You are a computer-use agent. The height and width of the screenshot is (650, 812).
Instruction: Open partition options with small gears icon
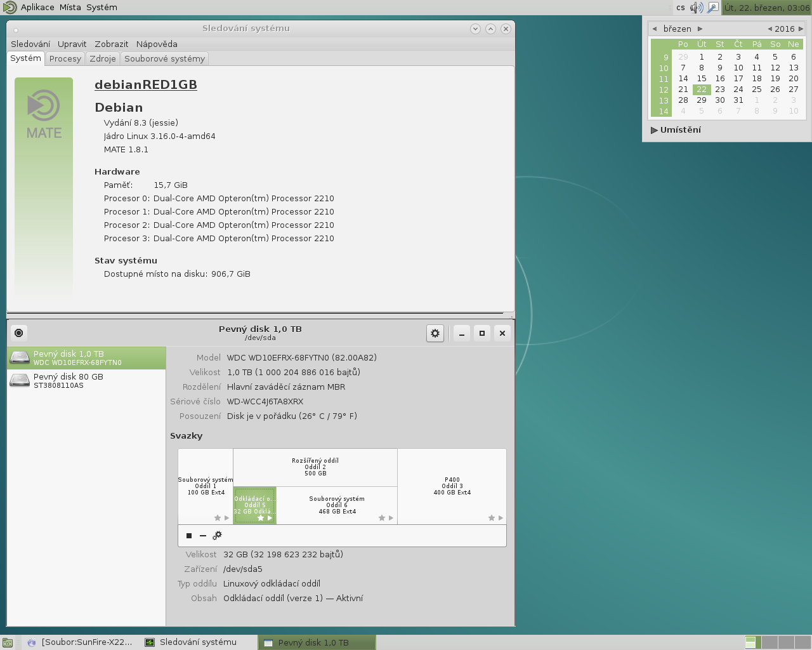(218, 536)
